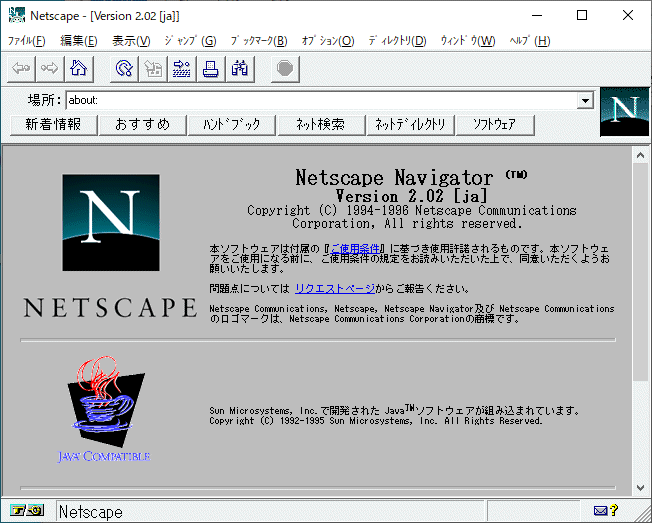This screenshot has width=652, height=523.
Task: Open the ファイル(F) menu
Action: pyautogui.click(x=26, y=41)
